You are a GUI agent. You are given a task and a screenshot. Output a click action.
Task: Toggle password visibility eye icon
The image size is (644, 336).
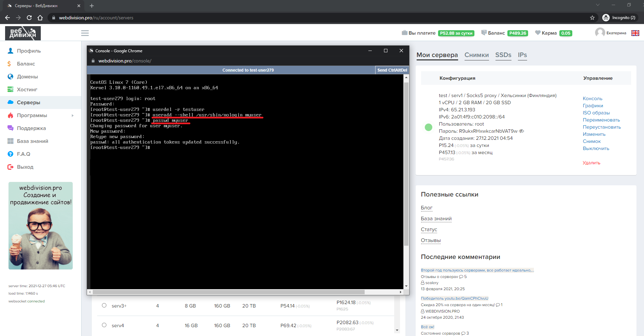(x=522, y=131)
